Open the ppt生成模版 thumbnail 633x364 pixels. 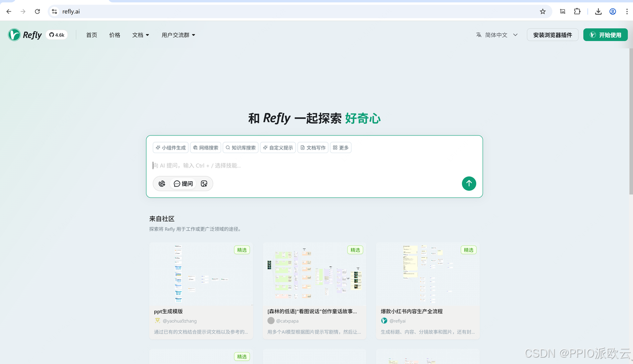click(201, 274)
